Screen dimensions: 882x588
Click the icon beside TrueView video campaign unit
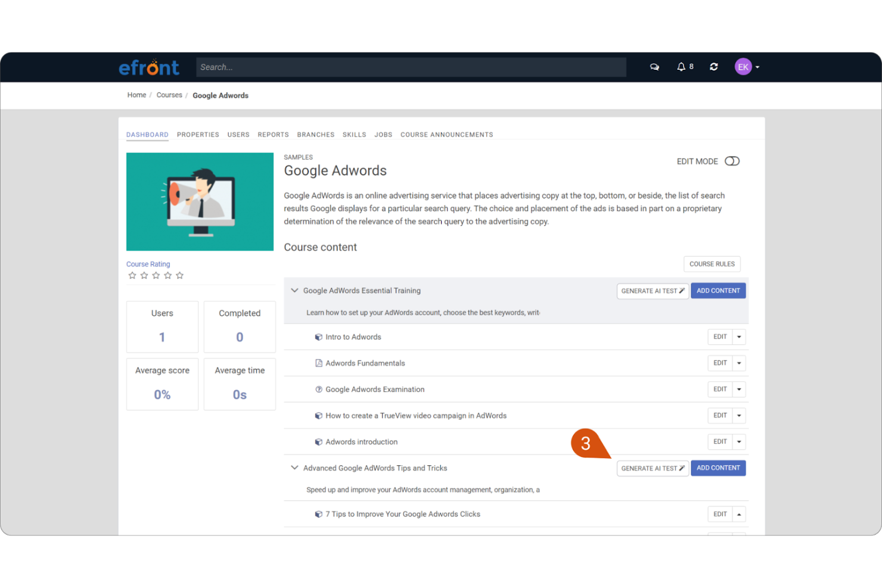319,416
